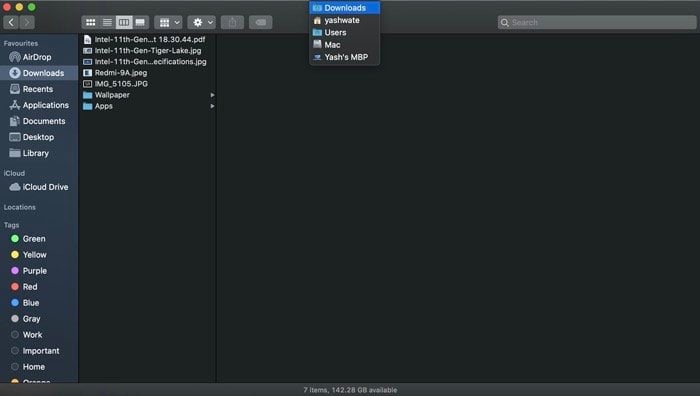Filter by the Green tag
The image size is (700, 396).
pos(39,239)
